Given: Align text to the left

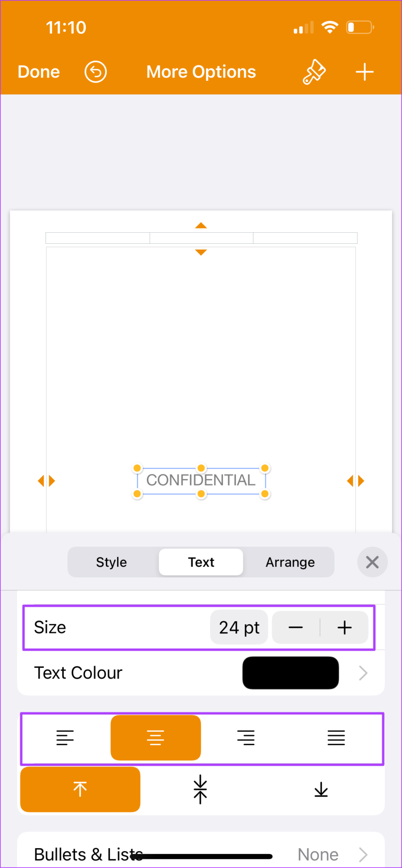Looking at the screenshot, I should pyautogui.click(x=65, y=738).
